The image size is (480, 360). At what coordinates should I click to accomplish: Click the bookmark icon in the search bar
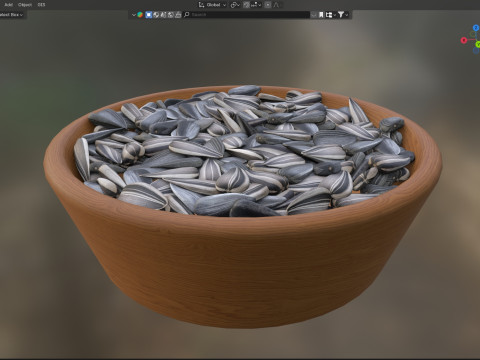coord(321,15)
